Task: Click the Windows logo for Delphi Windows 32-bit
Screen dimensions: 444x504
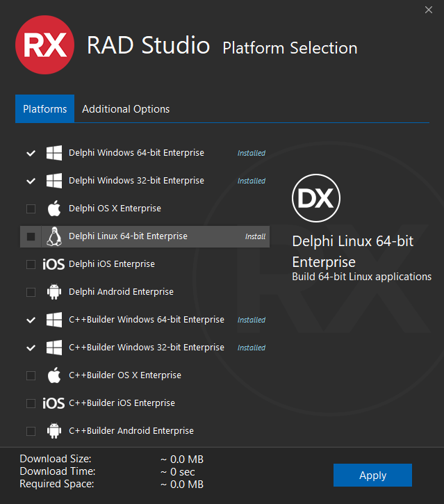Action: tap(54, 181)
